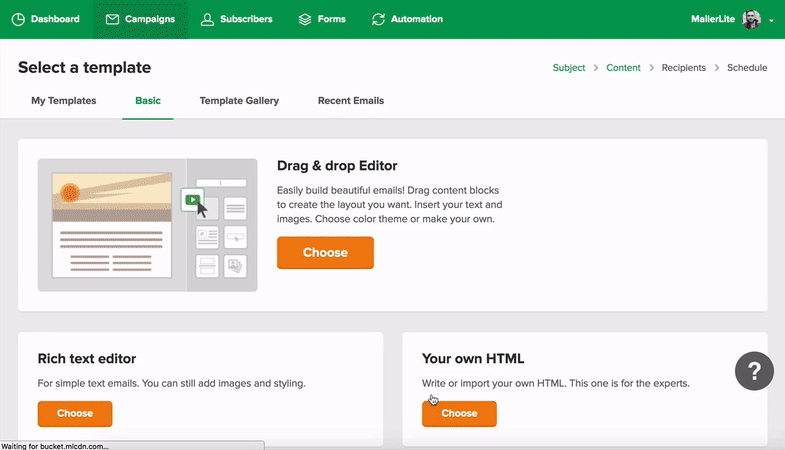The height and width of the screenshot is (450, 785).
Task: Switch to the My Templates tab
Action: 64,101
